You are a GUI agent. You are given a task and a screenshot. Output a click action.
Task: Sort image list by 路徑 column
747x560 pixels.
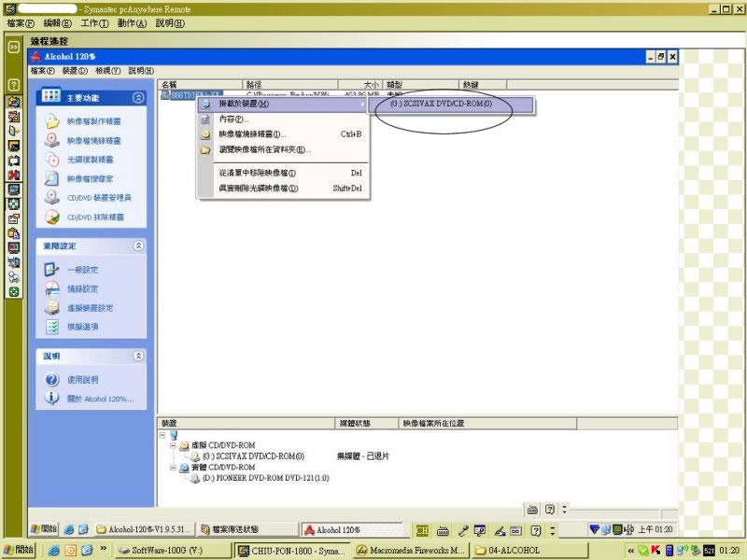point(290,85)
